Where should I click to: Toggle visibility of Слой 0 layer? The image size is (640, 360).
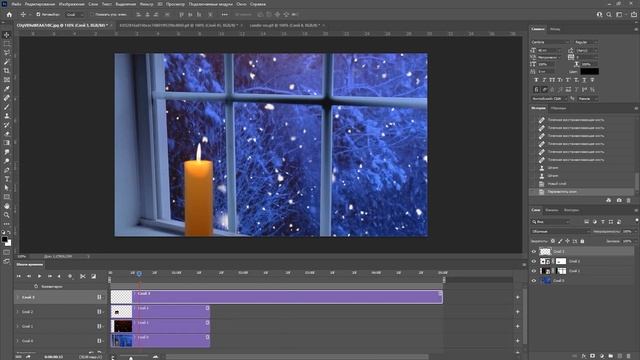(533, 281)
